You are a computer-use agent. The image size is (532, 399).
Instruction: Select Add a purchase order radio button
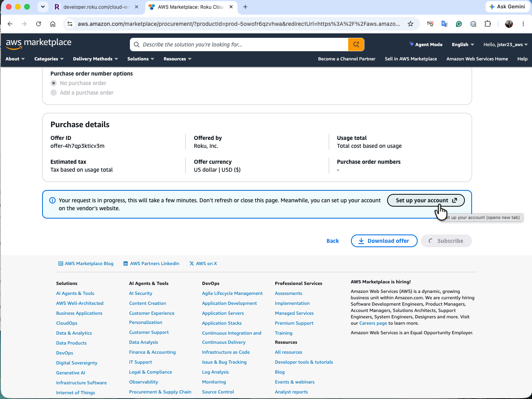(54, 93)
